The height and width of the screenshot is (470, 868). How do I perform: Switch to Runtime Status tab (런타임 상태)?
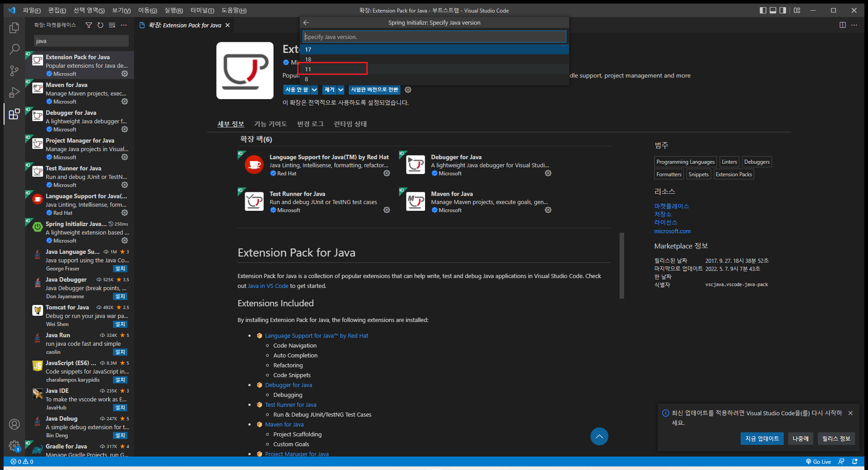pos(350,124)
